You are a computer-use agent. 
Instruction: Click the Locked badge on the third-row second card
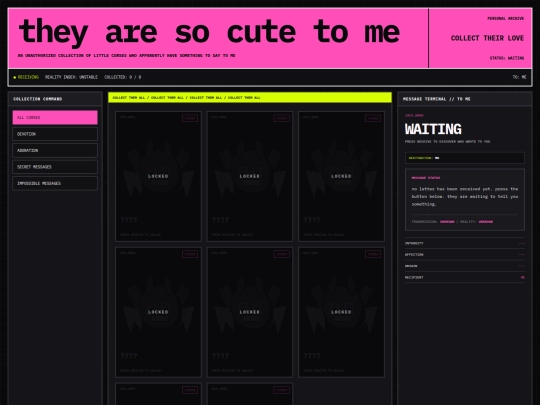click(x=281, y=390)
